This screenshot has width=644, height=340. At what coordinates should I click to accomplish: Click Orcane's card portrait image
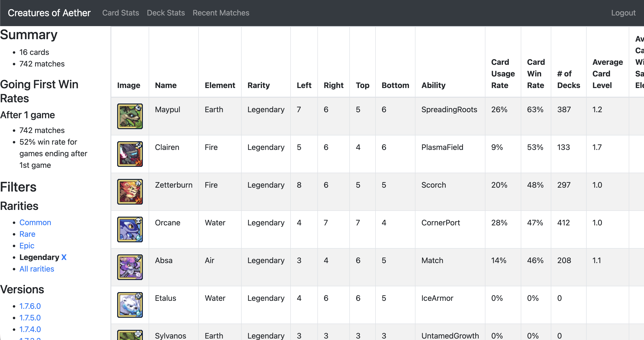[x=130, y=229]
